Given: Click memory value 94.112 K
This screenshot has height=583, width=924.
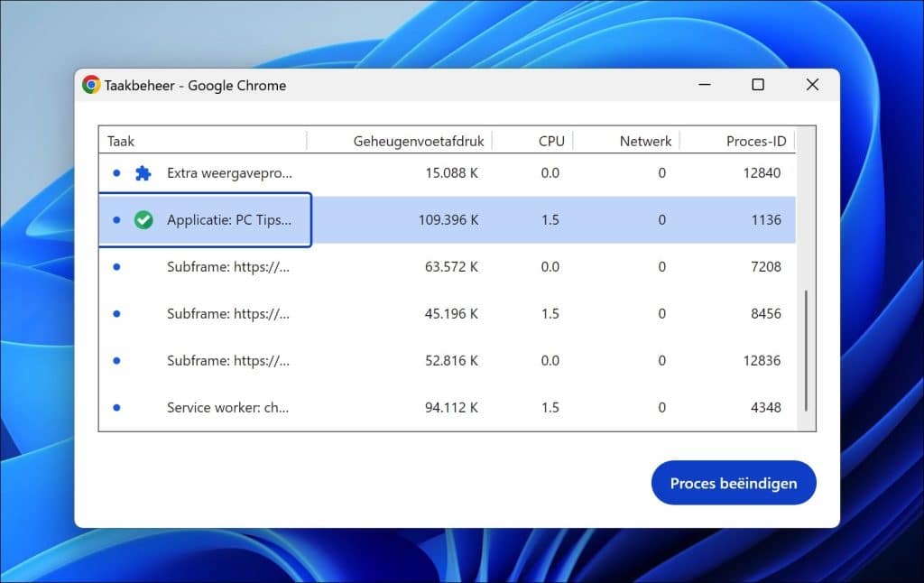Looking at the screenshot, I should pos(451,407).
